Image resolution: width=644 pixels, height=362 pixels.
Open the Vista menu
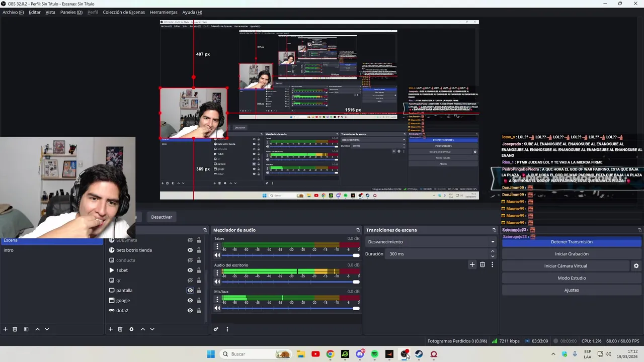(50, 12)
